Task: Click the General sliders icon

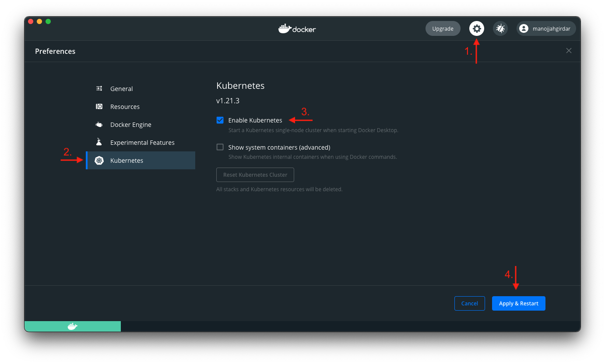Action: pyautogui.click(x=99, y=88)
